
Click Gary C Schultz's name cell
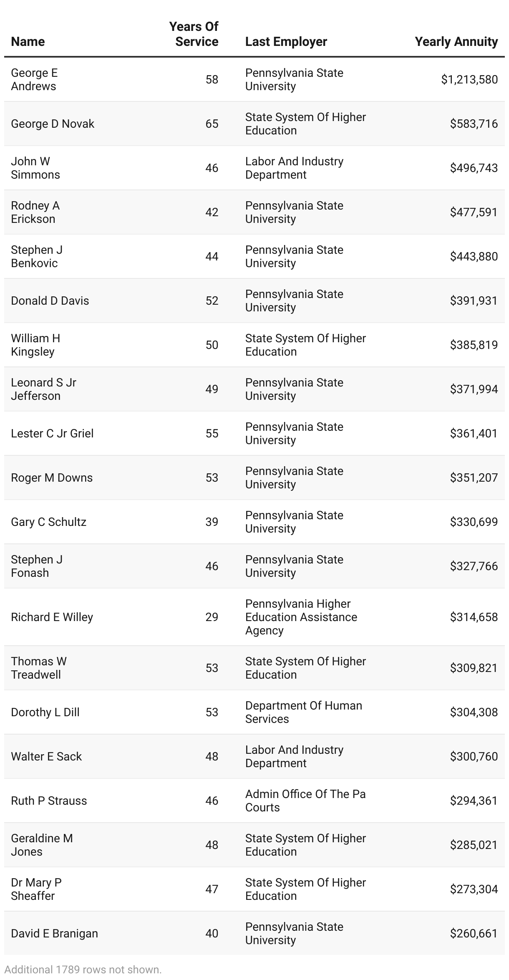tap(48, 522)
